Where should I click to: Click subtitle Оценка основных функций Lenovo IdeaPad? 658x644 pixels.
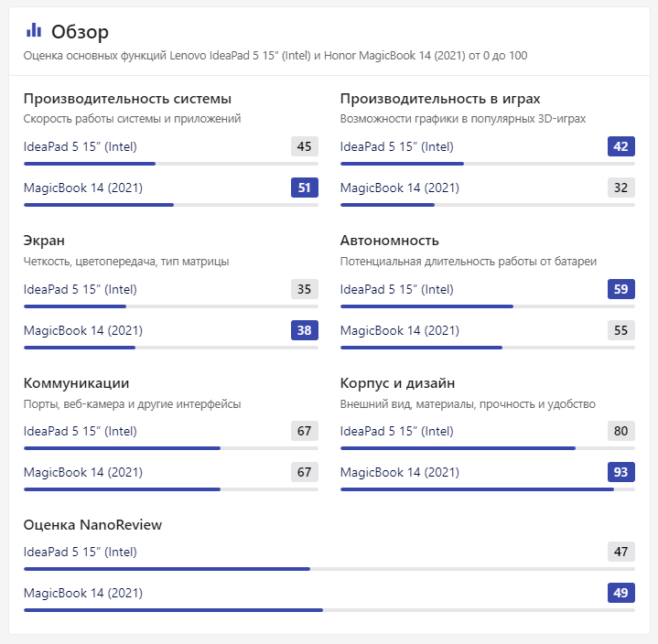pos(275,56)
